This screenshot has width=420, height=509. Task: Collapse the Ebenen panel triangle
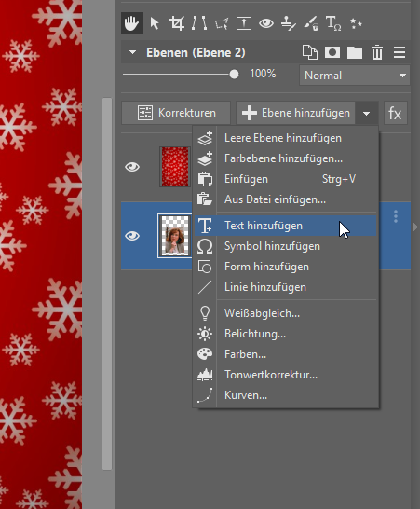[x=132, y=52]
